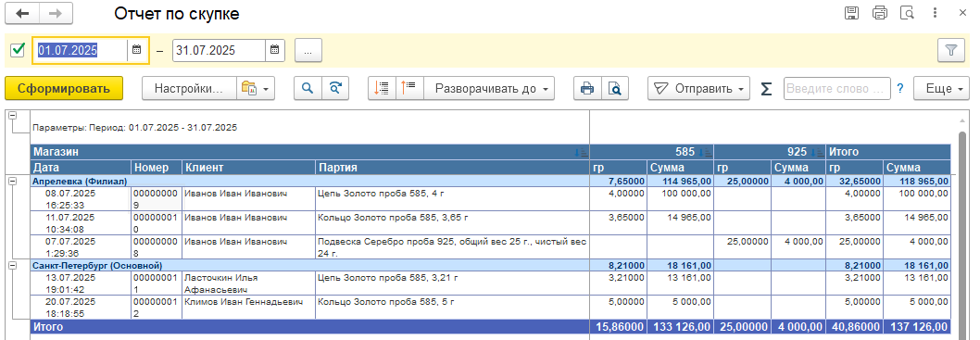This screenshot has height=340, width=980.
Task: Click sort icon next to 585 header
Action: point(705,153)
